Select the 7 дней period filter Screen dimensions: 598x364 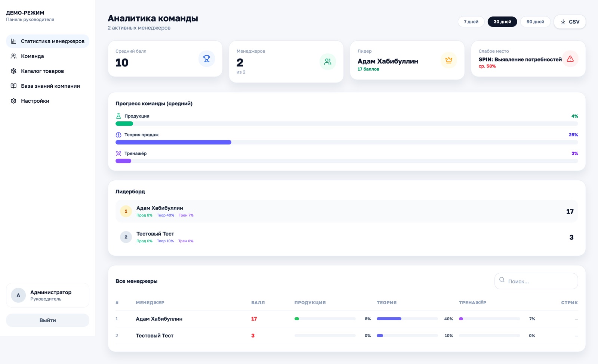point(471,22)
